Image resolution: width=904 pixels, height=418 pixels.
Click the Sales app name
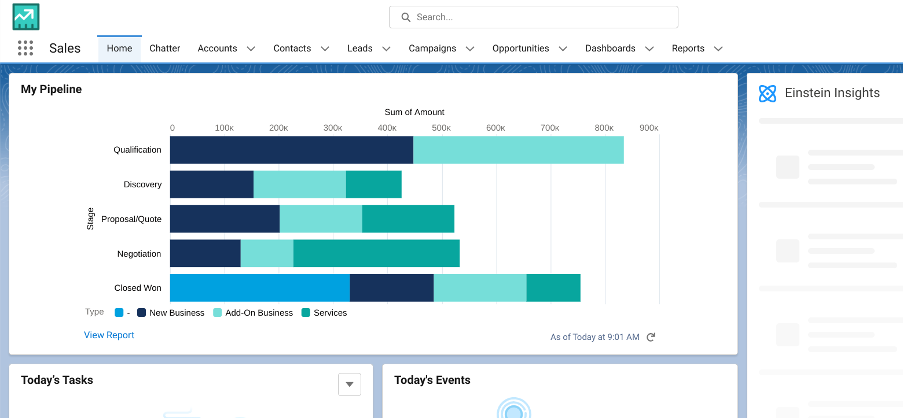(65, 48)
